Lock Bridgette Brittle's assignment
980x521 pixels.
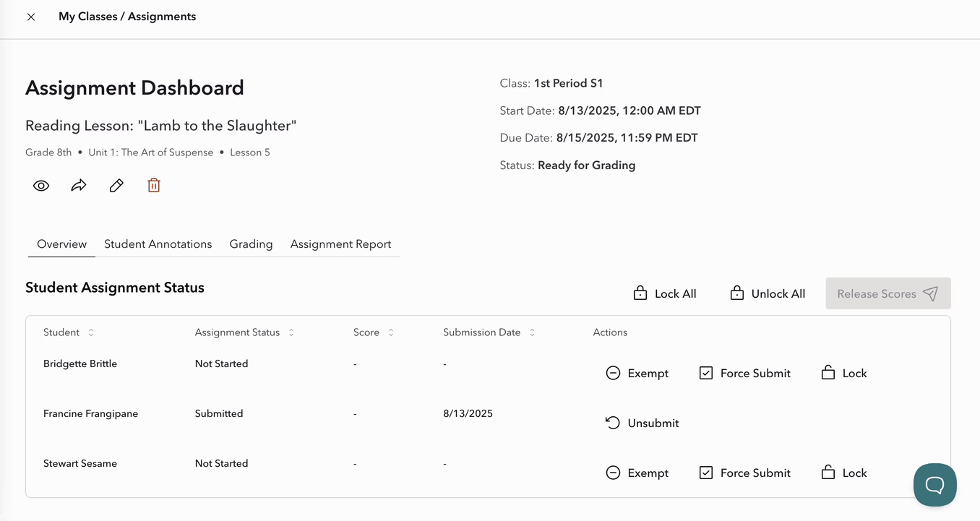coord(843,373)
